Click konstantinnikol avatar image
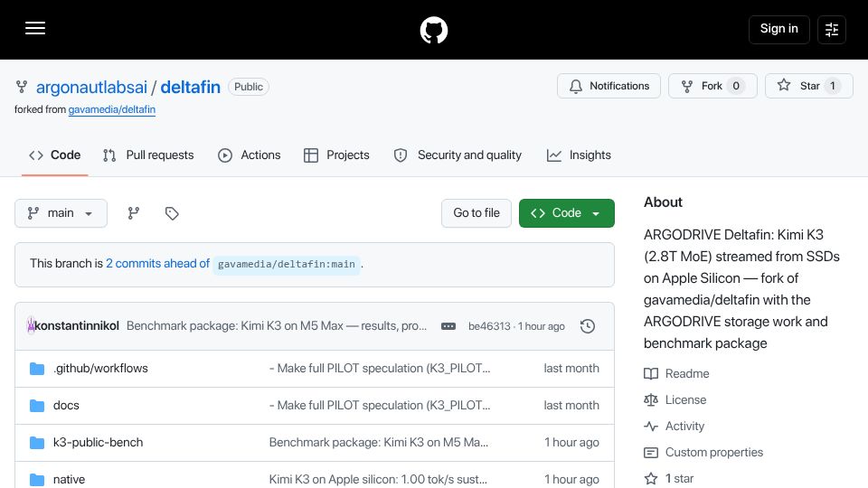 pos(31,326)
